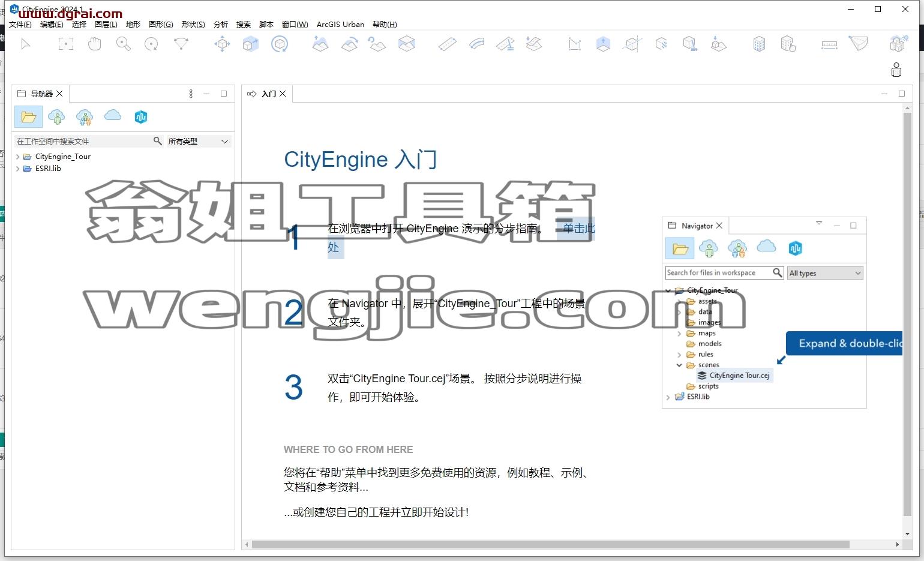The width and height of the screenshot is (924, 561).
Task: Open the 帮助(H) menu
Action: (385, 25)
